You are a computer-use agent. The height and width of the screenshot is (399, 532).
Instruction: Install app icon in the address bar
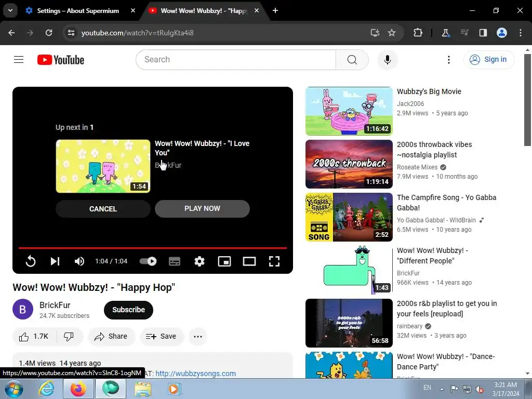pos(375,33)
